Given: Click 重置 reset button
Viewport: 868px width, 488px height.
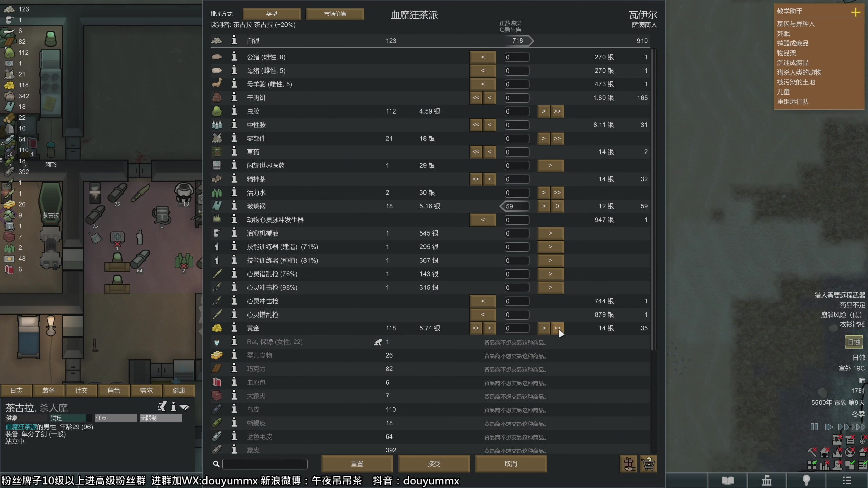Looking at the screenshot, I should [x=357, y=464].
